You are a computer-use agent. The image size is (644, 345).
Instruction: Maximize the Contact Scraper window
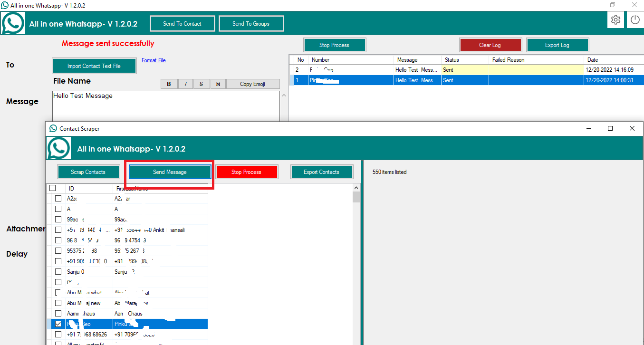(x=610, y=128)
